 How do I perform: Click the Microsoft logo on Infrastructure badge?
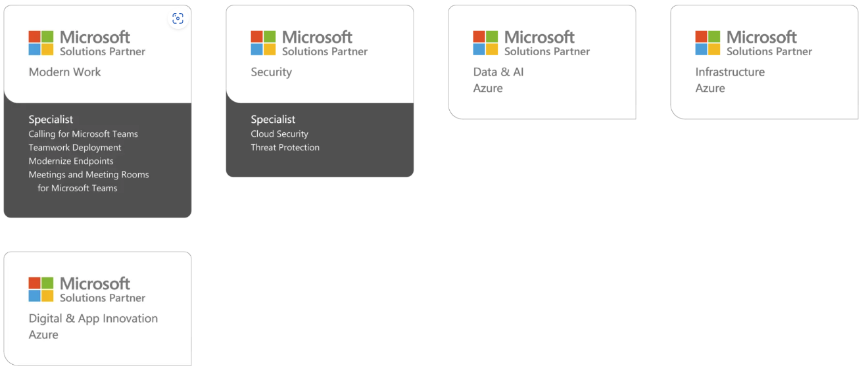coord(708,43)
